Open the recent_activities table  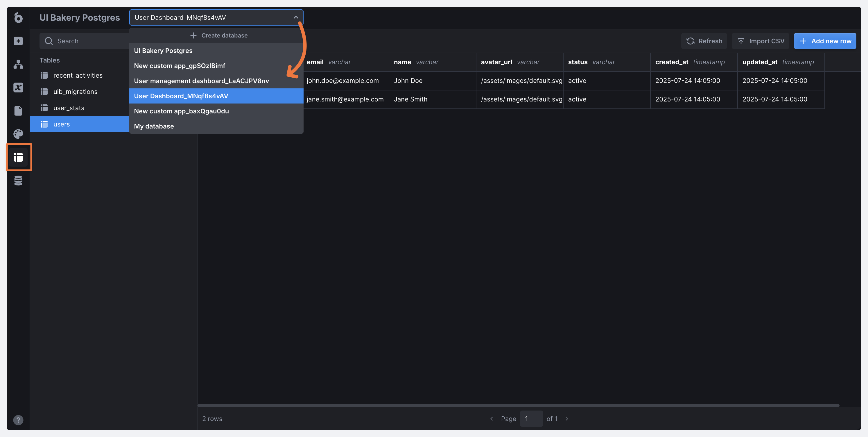pyautogui.click(x=78, y=76)
